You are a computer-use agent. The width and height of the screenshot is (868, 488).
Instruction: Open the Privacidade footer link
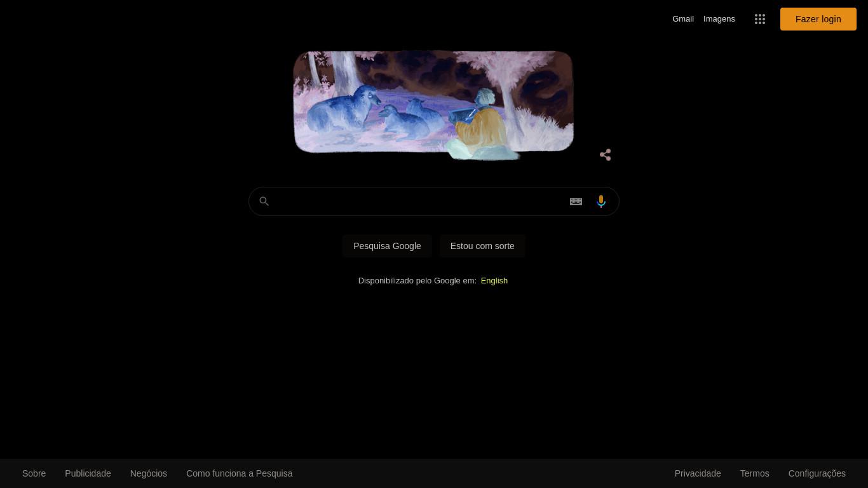click(x=698, y=473)
